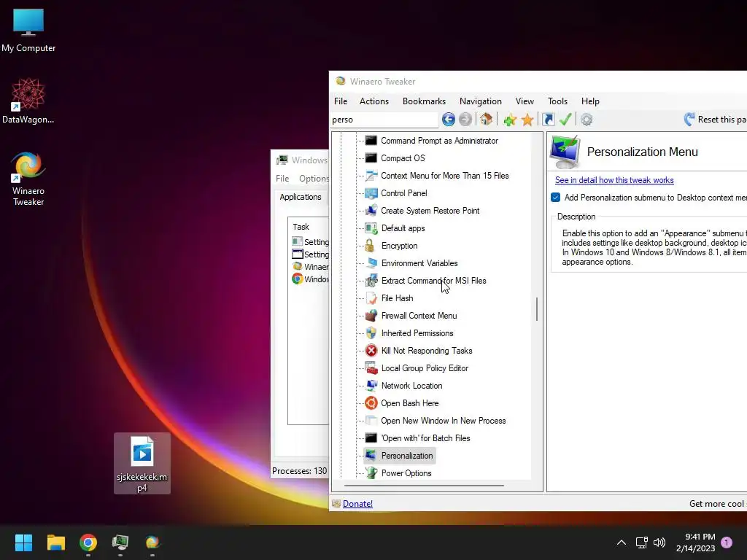Click the Firewall Context Menu icon
The height and width of the screenshot is (560, 747).
pos(371,315)
